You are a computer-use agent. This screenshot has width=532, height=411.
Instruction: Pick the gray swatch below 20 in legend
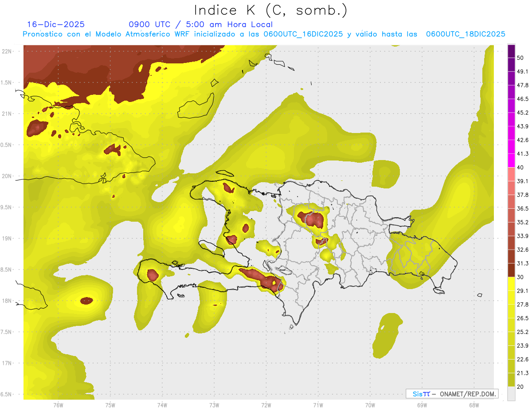511,393
